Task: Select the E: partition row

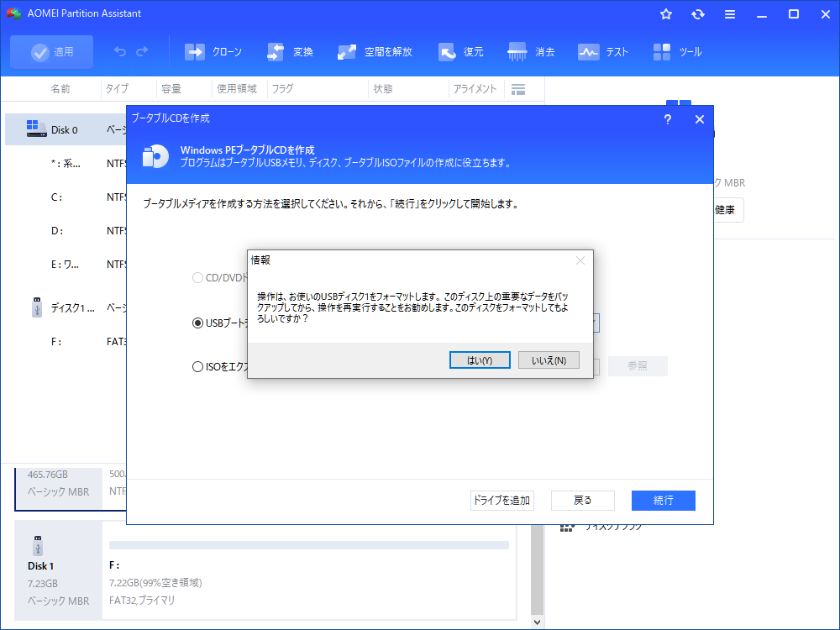Action: click(x=66, y=264)
